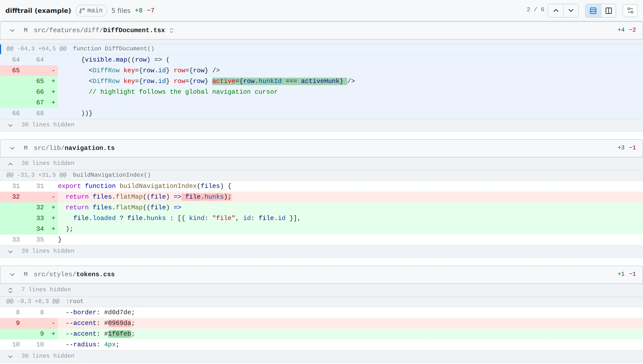Collapse the tokens.css file section
Viewport: 643px width, 364px height.
(x=12, y=274)
